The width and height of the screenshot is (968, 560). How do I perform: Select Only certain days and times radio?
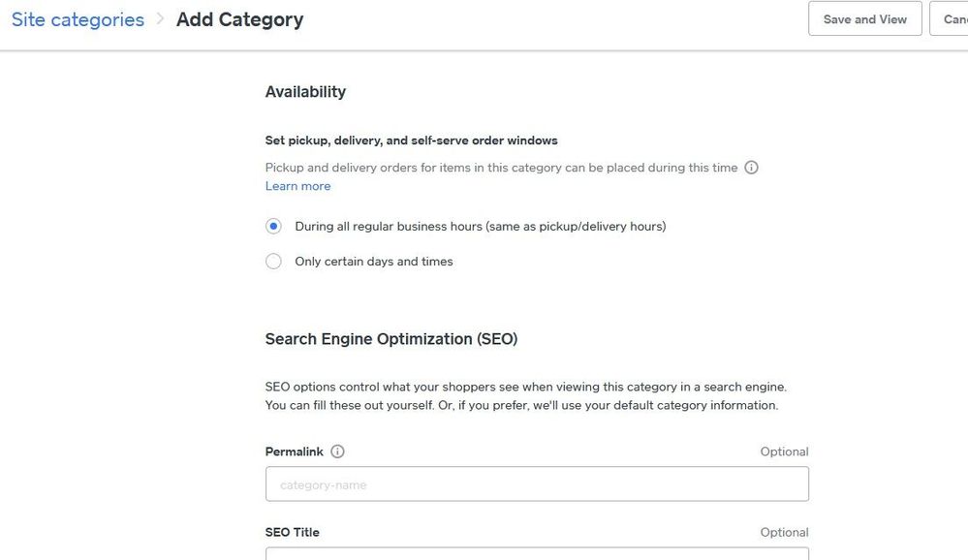point(273,262)
